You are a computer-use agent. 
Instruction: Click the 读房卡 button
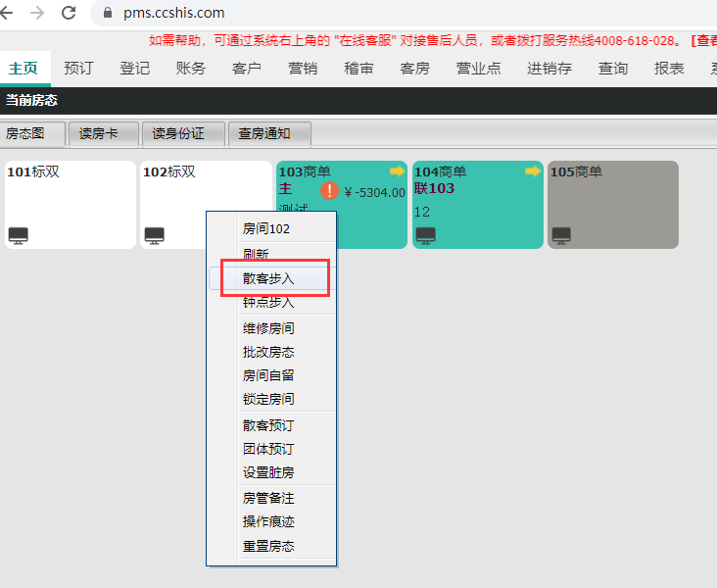[x=104, y=133]
